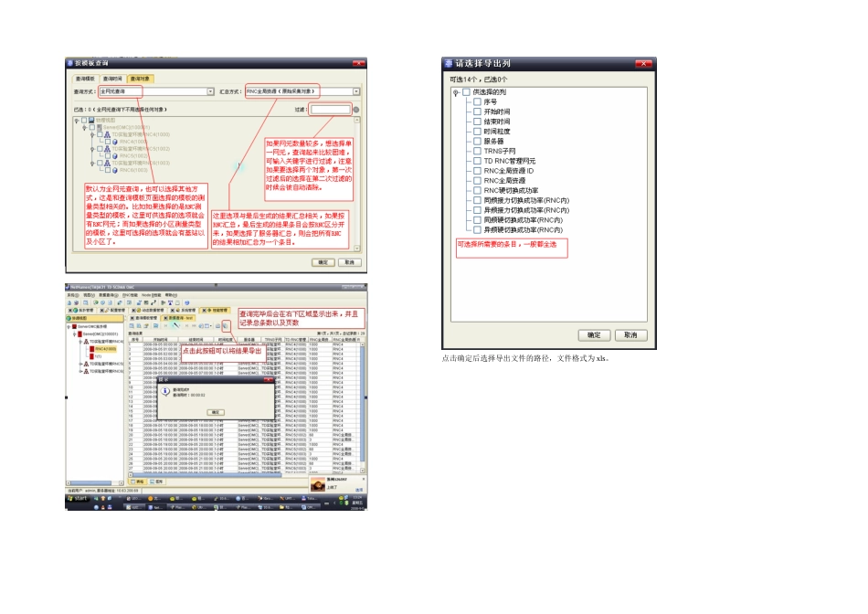Click 确定 in the 提示 message box

pos(216,412)
